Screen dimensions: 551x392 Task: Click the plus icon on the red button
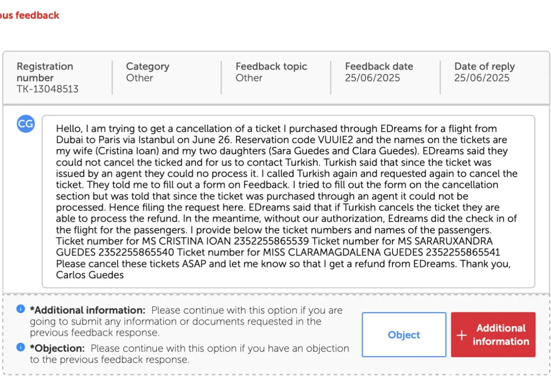(x=462, y=335)
